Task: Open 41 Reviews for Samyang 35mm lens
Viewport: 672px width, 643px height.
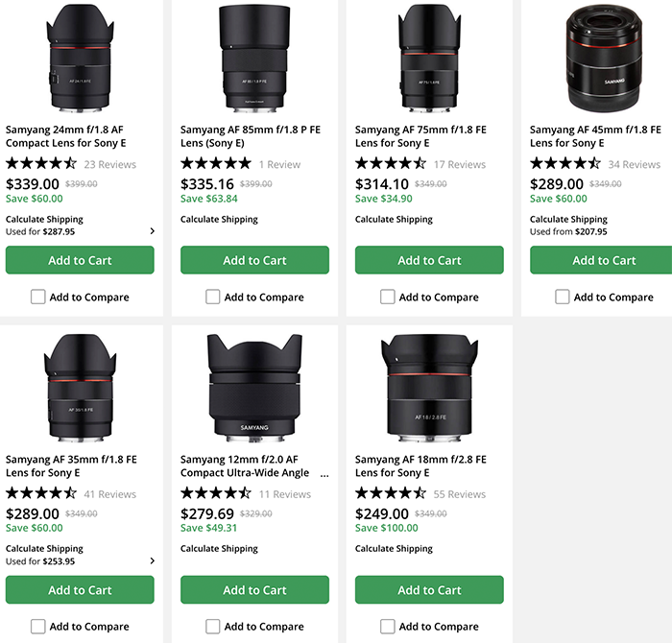Action: tap(109, 494)
